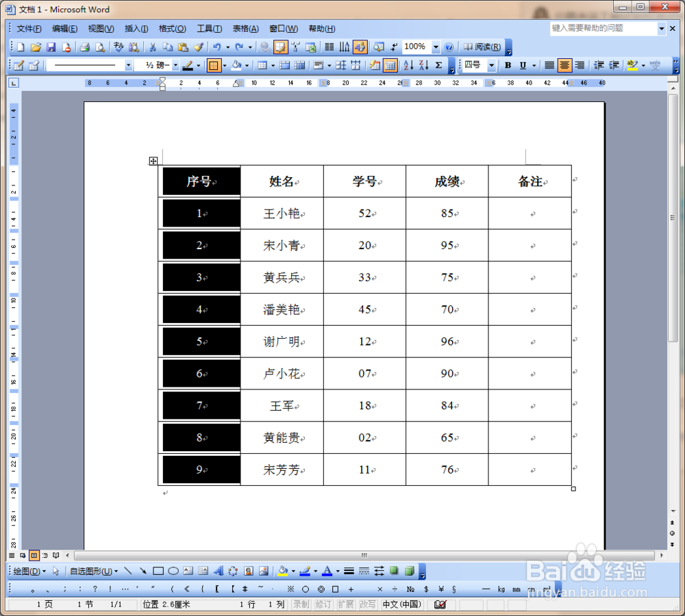Insert an oval shape from Drawing toolbar
Screen dimensions: 685x616
(172, 571)
